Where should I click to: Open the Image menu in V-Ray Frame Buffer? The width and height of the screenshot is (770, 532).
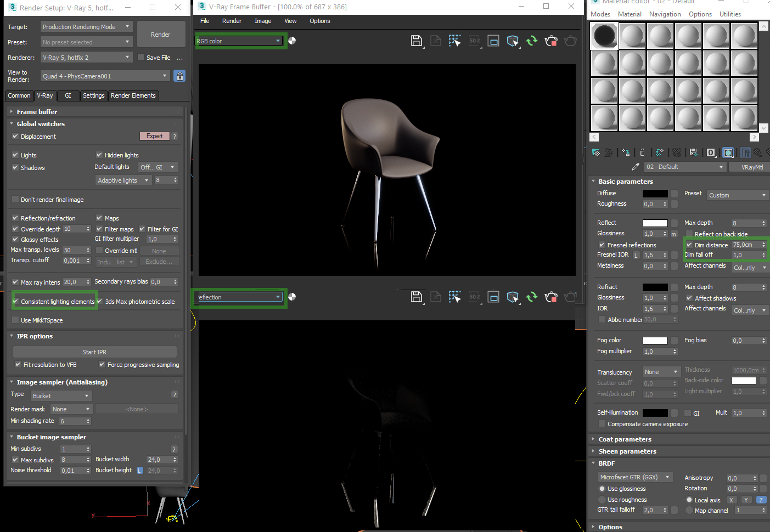coord(263,21)
